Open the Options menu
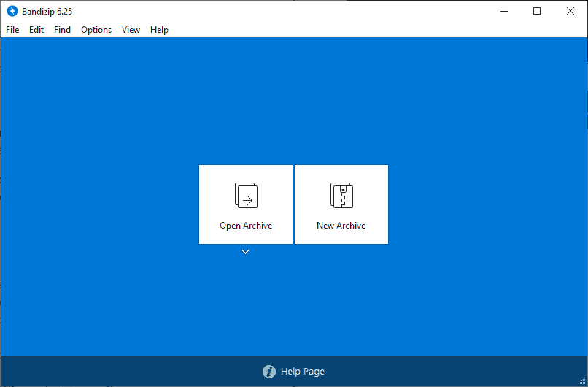 click(x=96, y=30)
